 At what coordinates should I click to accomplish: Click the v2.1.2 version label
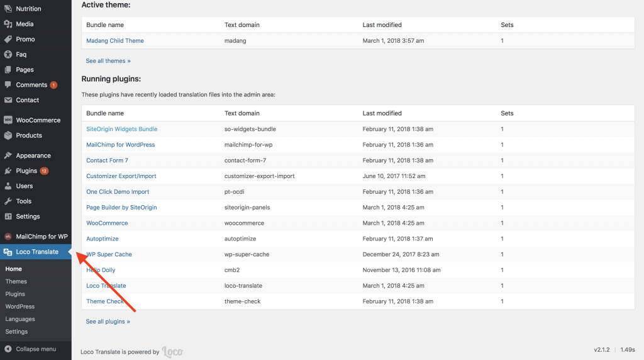pos(602,350)
